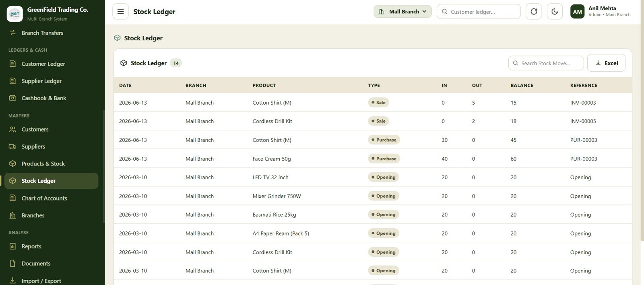The width and height of the screenshot is (644, 285).
Task: Click the cube icon in Stock Ledger card
Action: tap(124, 63)
